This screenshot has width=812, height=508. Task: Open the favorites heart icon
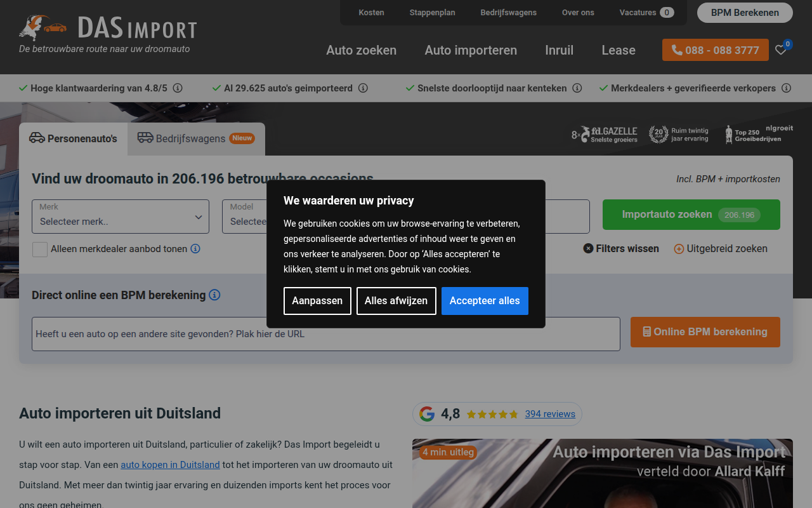[x=781, y=50]
